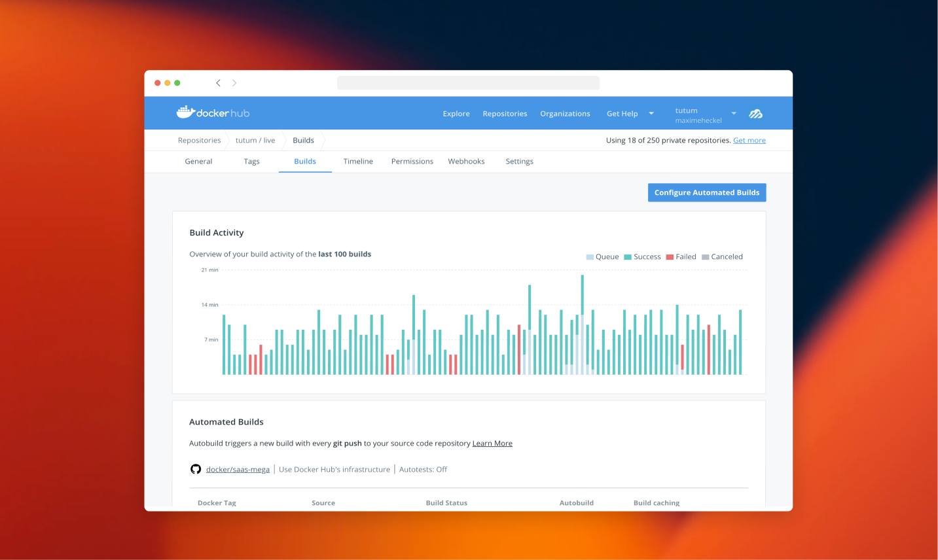Click Configure Automated Builds

point(707,192)
